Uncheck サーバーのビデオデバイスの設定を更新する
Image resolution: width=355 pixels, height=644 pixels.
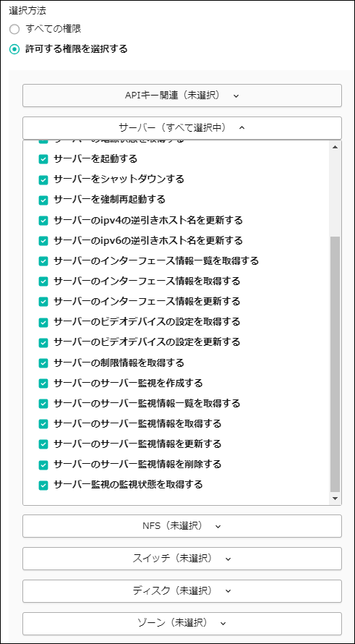[43, 342]
